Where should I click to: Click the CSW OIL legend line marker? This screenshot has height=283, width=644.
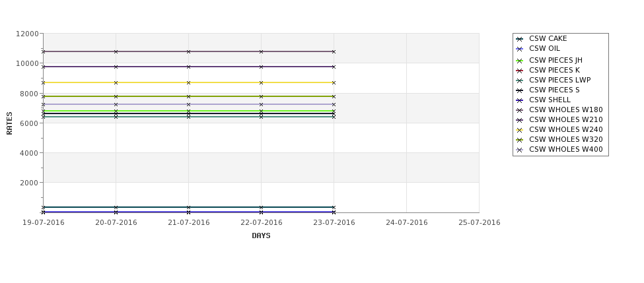click(519, 49)
